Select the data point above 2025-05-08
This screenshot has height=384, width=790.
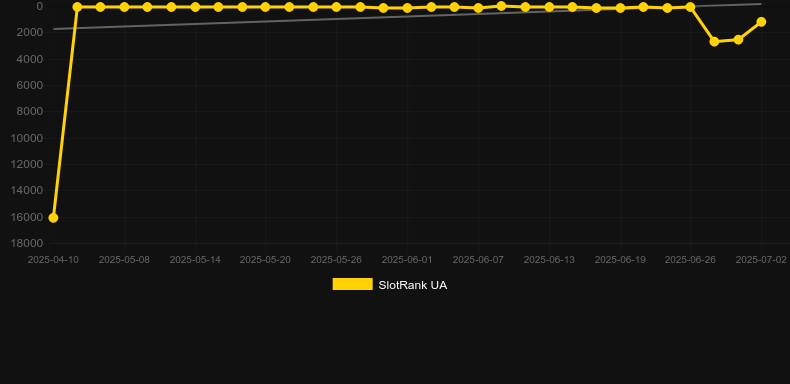coord(124,7)
